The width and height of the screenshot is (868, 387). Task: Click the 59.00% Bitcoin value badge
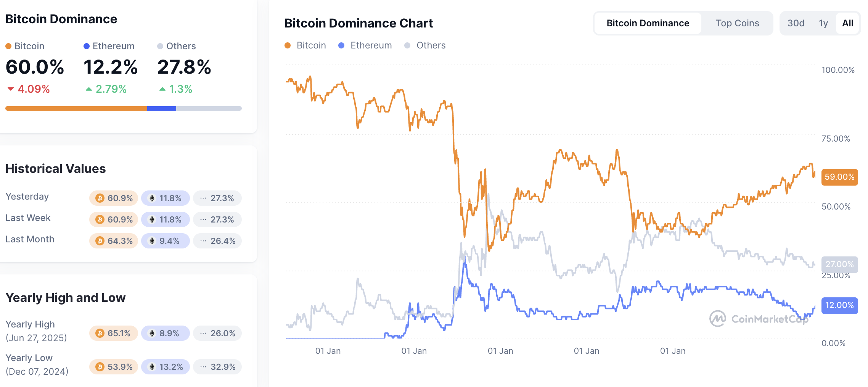[839, 177]
